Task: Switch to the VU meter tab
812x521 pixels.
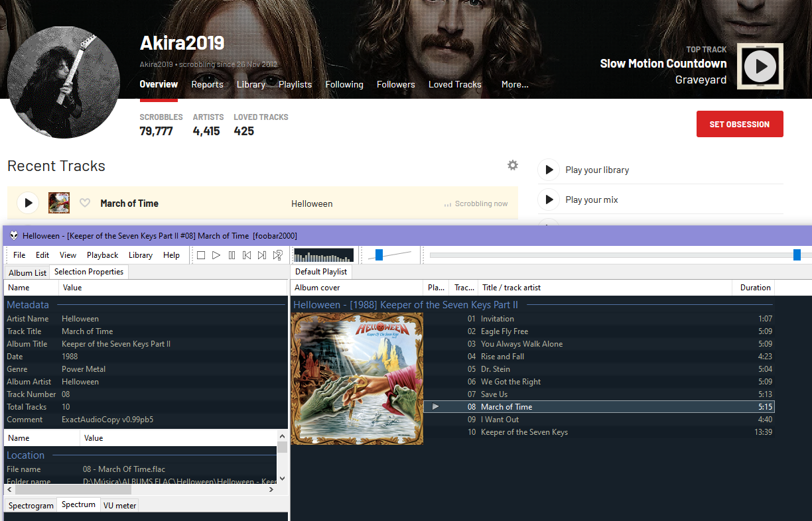Action: [x=119, y=505]
